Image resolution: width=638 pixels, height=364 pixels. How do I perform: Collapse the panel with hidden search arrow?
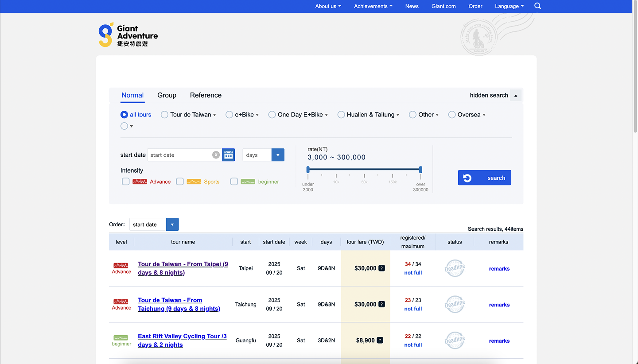tap(516, 95)
